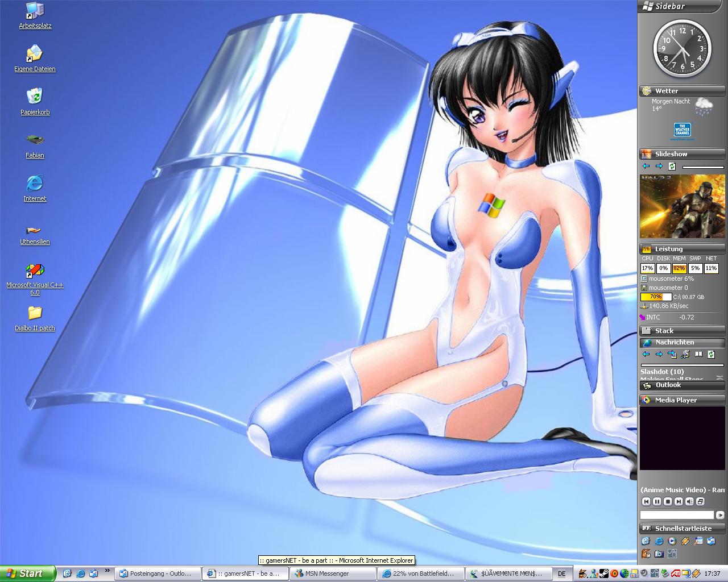Launch Microsoft Visual C++ 6.0 shortcut
Image resolution: width=728 pixels, height=582 pixels.
point(35,279)
